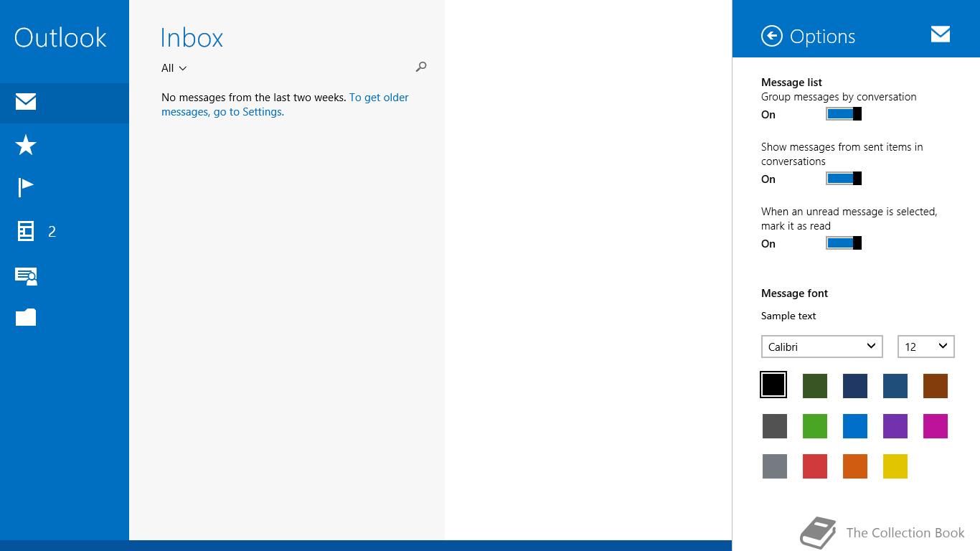Open the Inbox mail icon in sidebar
This screenshot has height=551, width=980.
pyautogui.click(x=26, y=102)
